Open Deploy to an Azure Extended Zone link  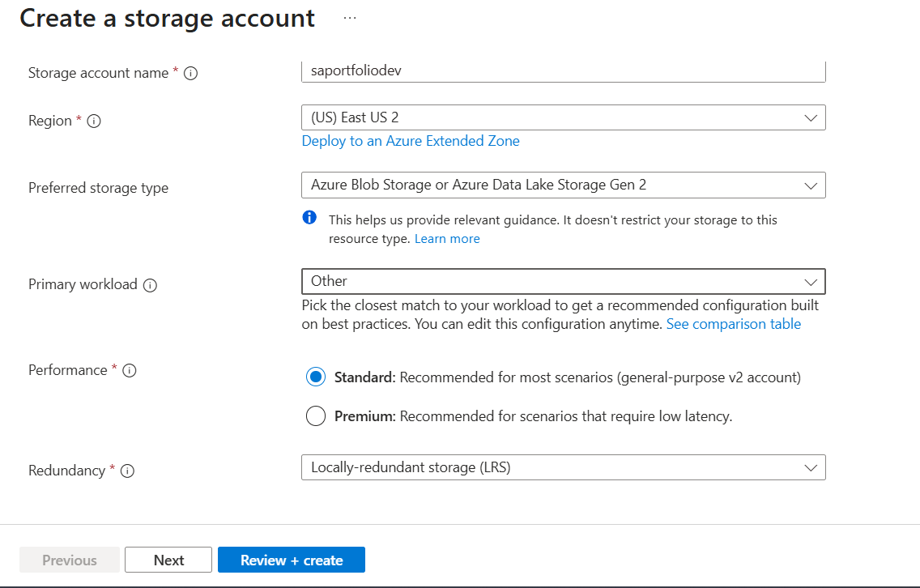tap(411, 141)
